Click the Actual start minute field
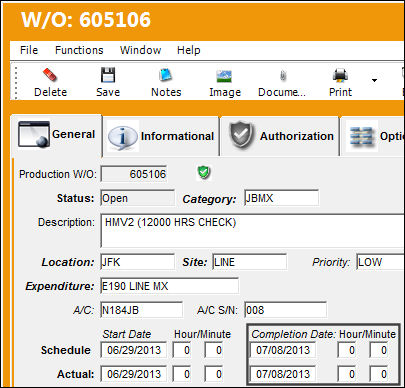405x388 pixels. tap(214, 374)
